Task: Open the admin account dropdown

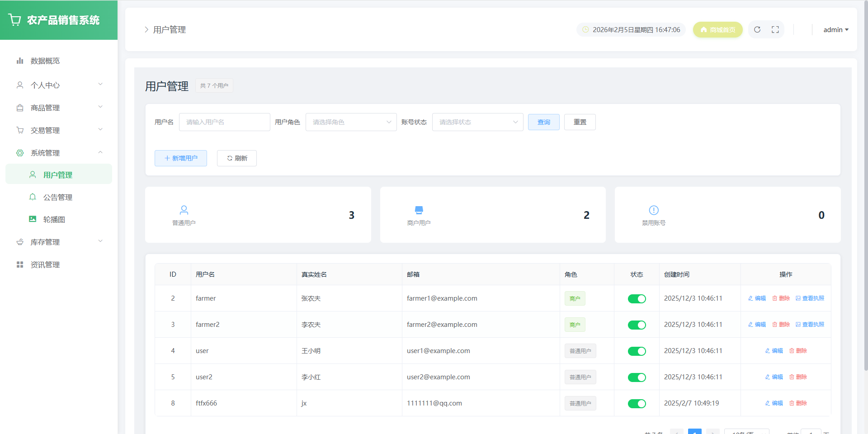Action: 836,30
